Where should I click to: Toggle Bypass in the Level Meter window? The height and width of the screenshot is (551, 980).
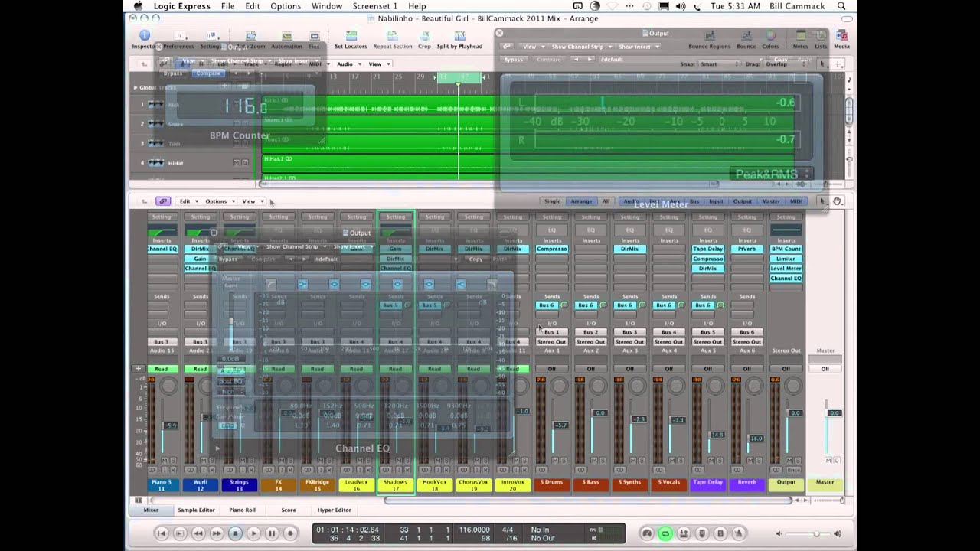point(514,59)
